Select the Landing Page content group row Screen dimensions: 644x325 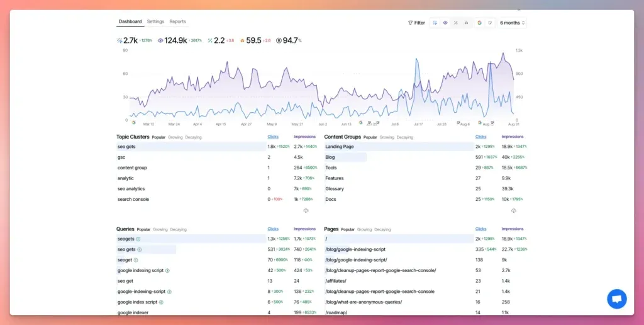click(x=340, y=147)
